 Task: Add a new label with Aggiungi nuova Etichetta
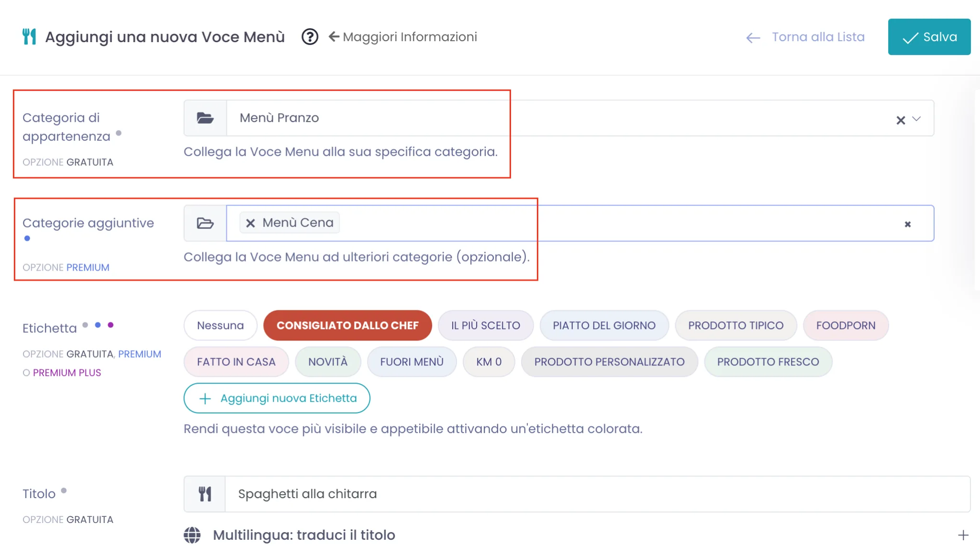(x=277, y=398)
